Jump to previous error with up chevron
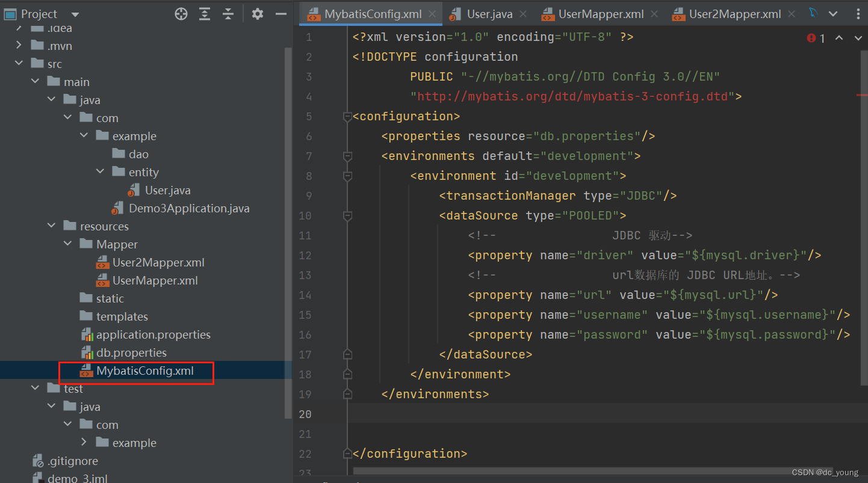The width and height of the screenshot is (868, 483). pyautogui.click(x=839, y=37)
